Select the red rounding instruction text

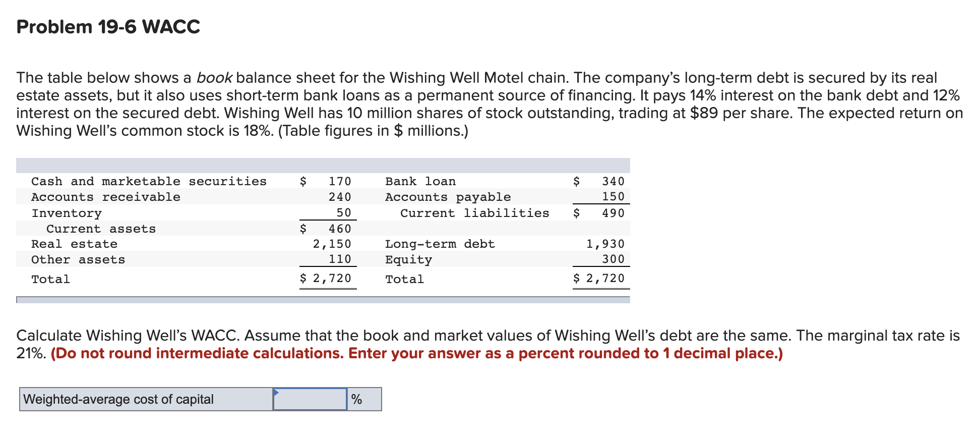[416, 353]
